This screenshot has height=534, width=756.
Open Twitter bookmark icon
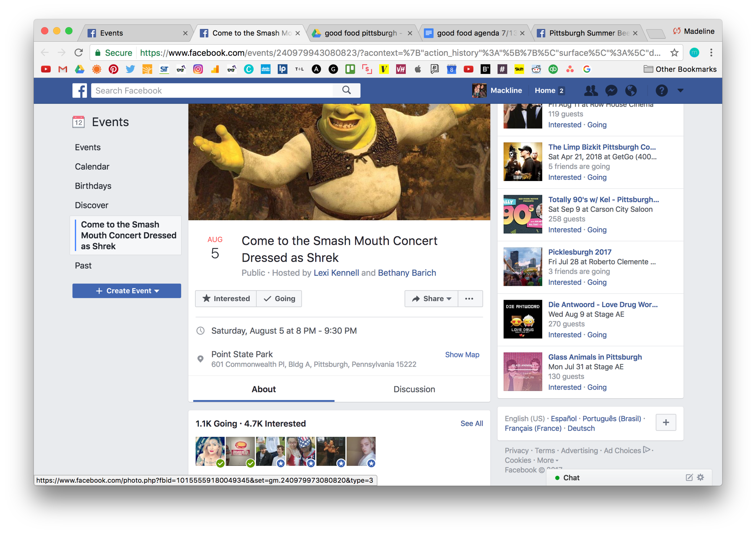click(130, 70)
